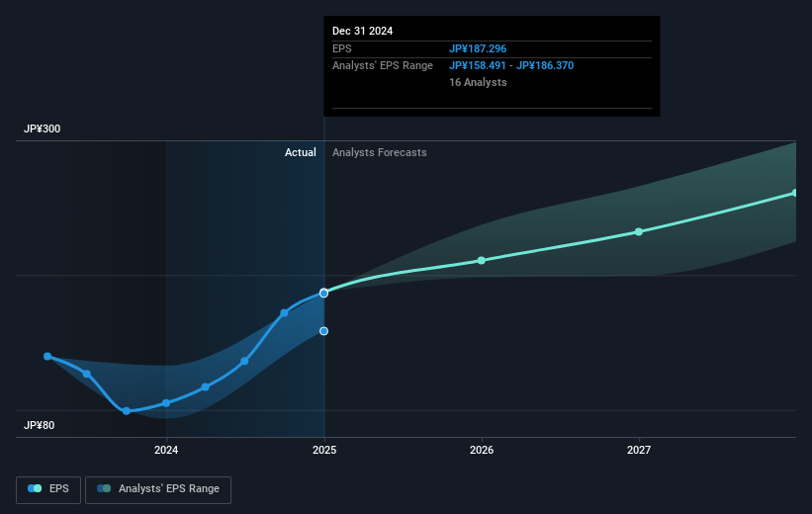Click the Analysts' EPS Range legend color icon
The height and width of the screenshot is (514, 812).
[x=104, y=488]
